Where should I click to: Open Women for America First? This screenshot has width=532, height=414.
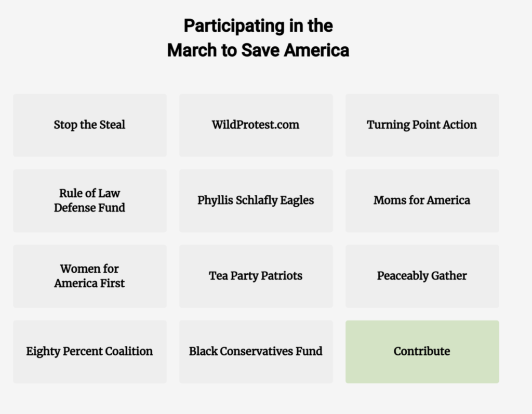pyautogui.click(x=89, y=276)
